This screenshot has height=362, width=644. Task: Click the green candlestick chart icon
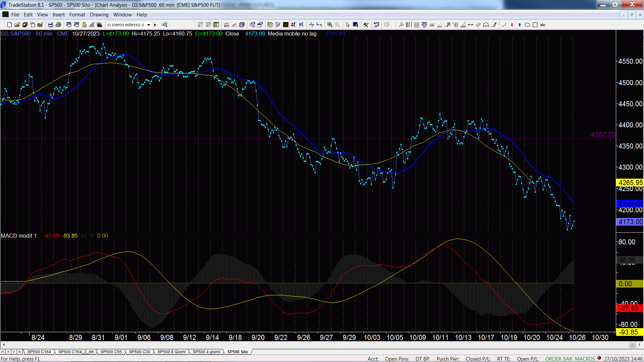pyautogui.click(x=286, y=25)
